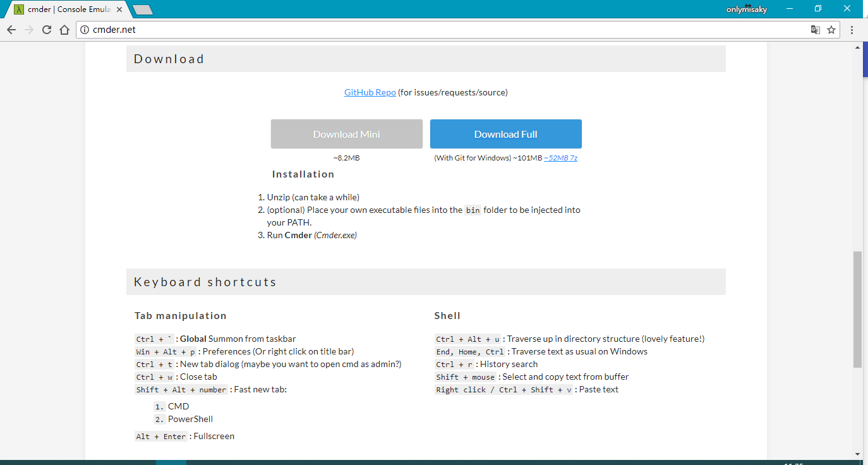Go forward to the next page

(x=29, y=30)
